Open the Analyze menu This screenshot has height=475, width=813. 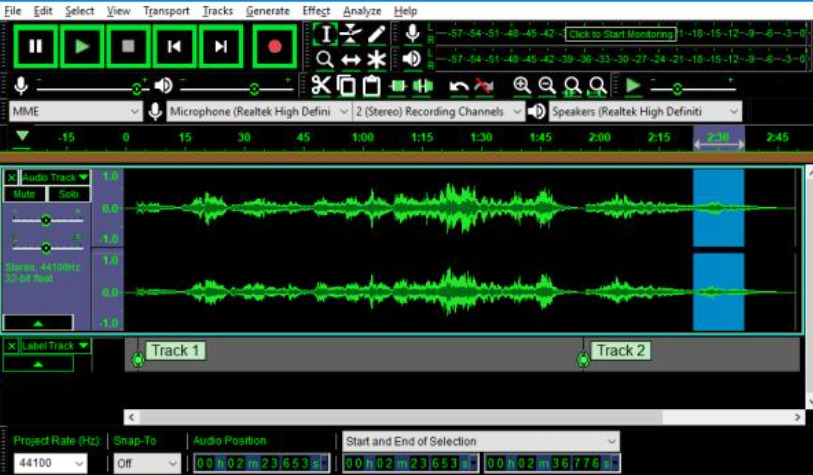point(362,11)
